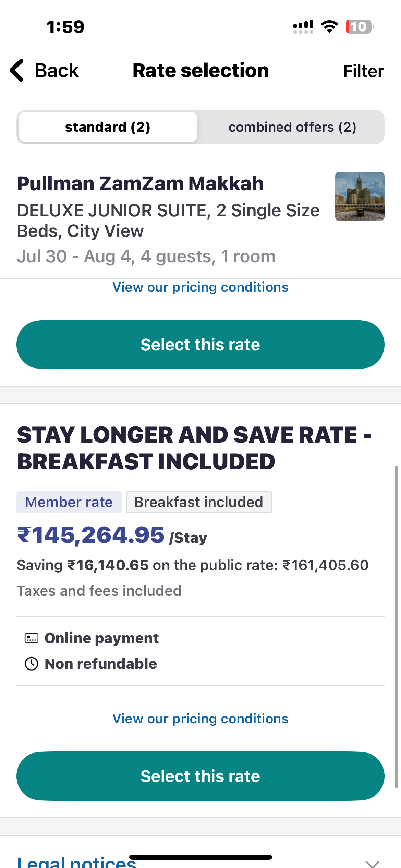Switch to combined offers (2) tab
Viewport: 401px width, 868px height.
pos(292,127)
